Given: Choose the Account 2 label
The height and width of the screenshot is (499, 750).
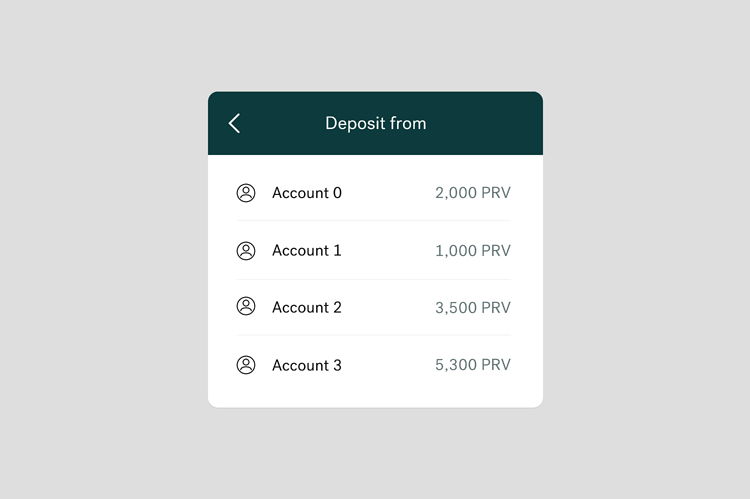Looking at the screenshot, I should [x=307, y=308].
